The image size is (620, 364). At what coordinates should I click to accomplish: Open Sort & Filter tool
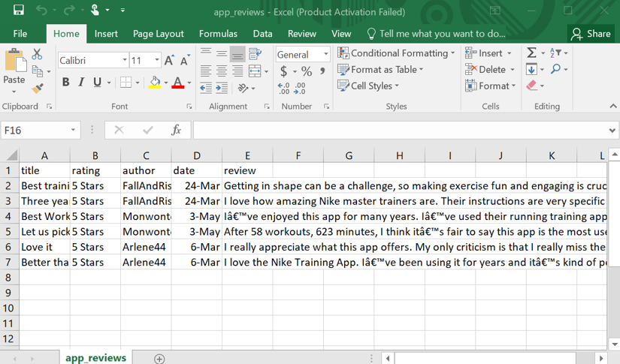[x=555, y=53]
